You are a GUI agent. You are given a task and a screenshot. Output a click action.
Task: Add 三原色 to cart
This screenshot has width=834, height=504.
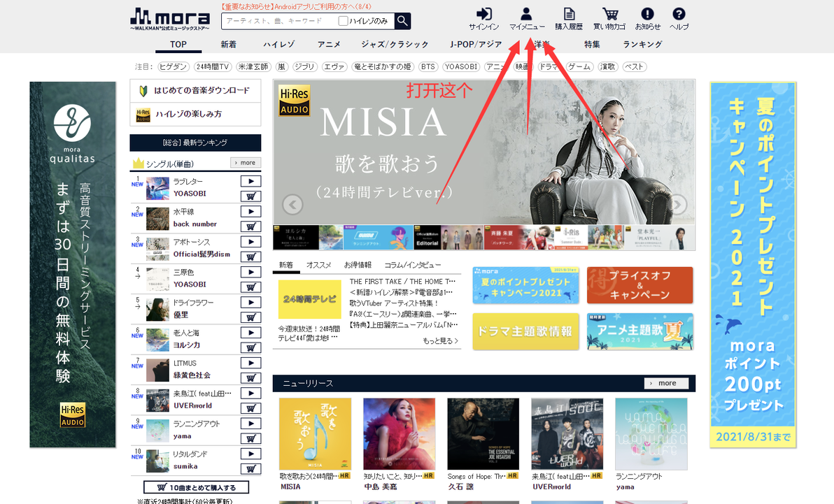pyautogui.click(x=250, y=287)
